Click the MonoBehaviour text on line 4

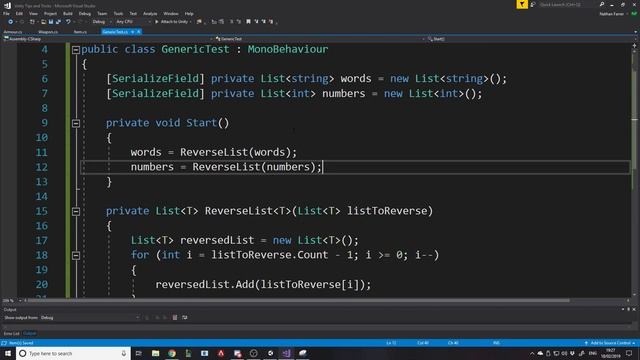point(288,49)
